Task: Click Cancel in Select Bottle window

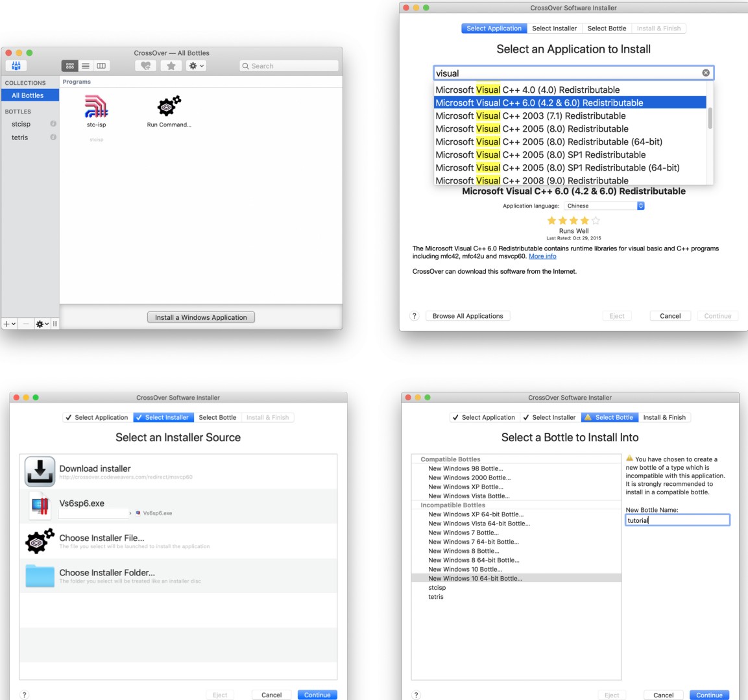Action: pyautogui.click(x=663, y=695)
